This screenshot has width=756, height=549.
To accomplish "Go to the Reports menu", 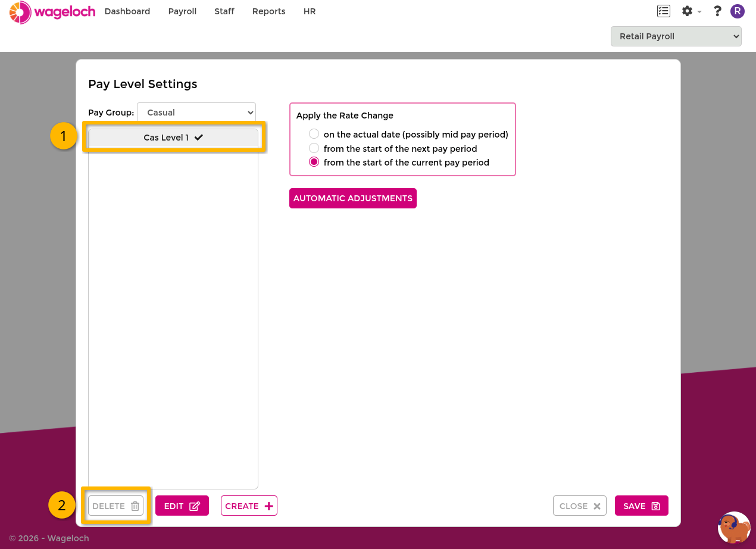I will (268, 11).
